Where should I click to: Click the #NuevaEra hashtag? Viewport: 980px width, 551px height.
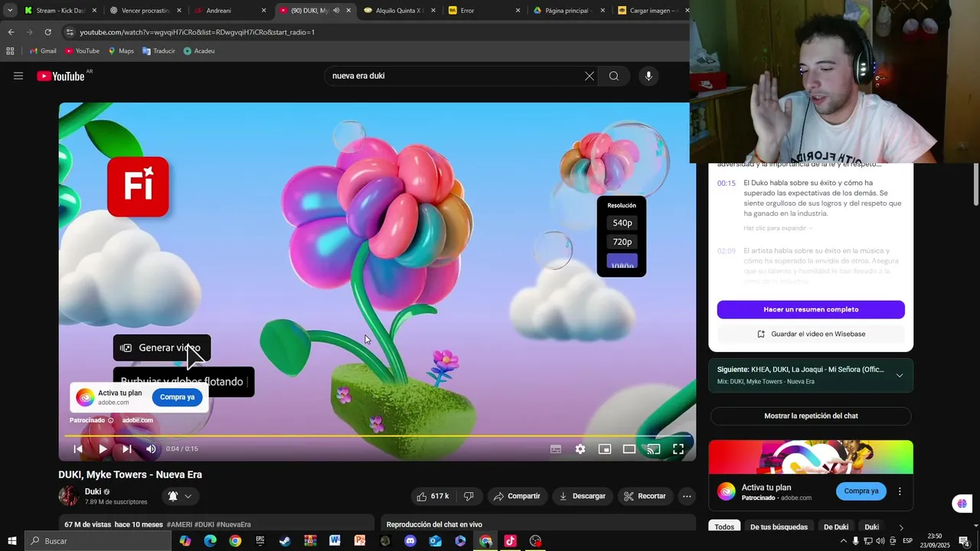[x=234, y=524]
